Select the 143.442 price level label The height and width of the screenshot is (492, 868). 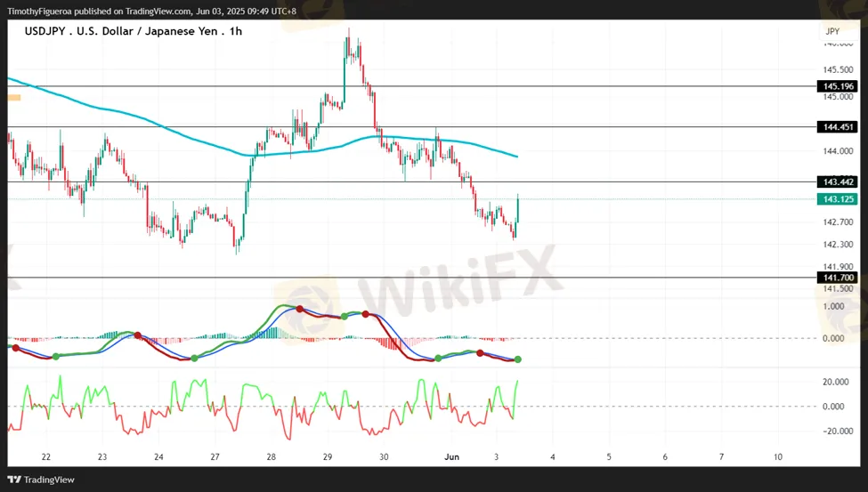pos(838,181)
